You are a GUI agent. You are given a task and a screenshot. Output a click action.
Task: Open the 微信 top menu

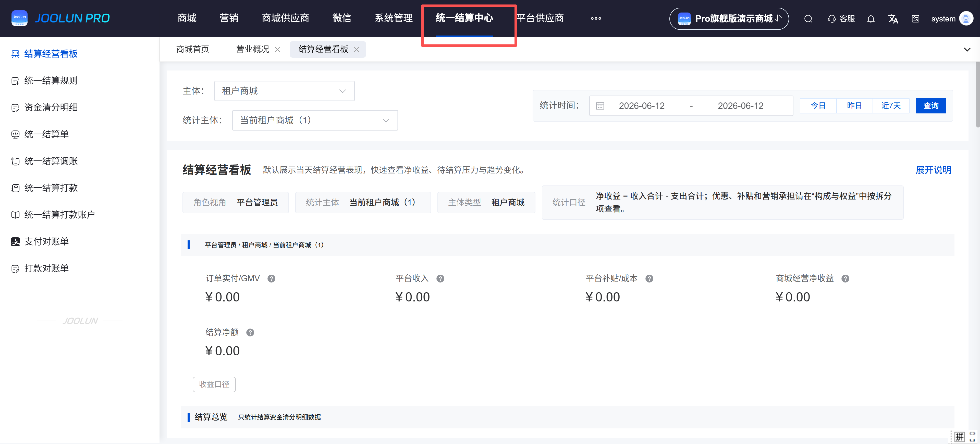pos(342,18)
